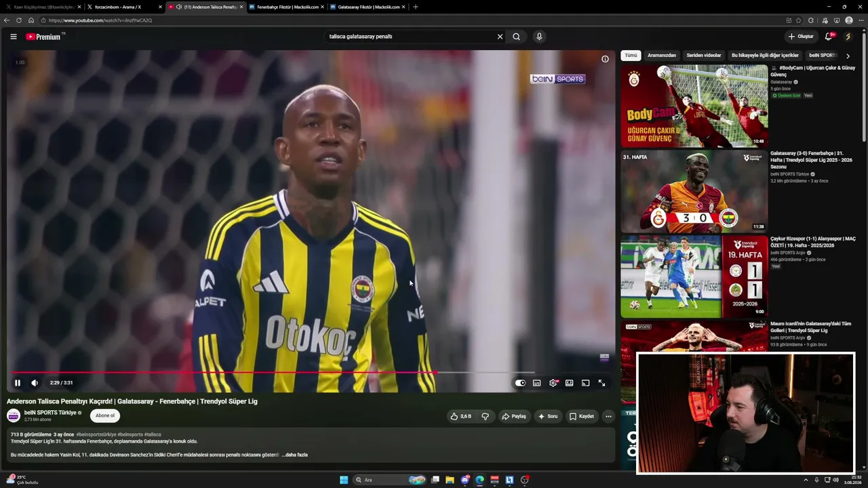Open browser settings and more menu
868x488 pixels.
pyautogui.click(x=861, y=20)
